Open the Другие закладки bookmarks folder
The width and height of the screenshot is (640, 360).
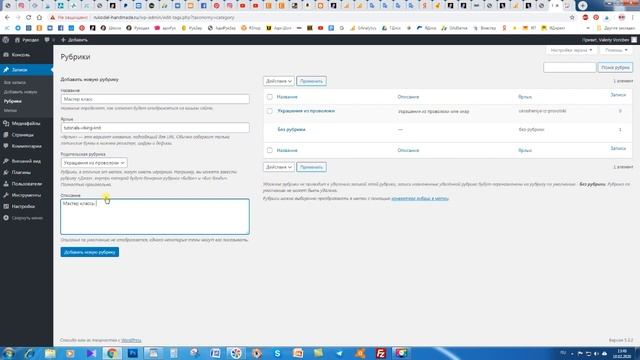(x=616, y=28)
